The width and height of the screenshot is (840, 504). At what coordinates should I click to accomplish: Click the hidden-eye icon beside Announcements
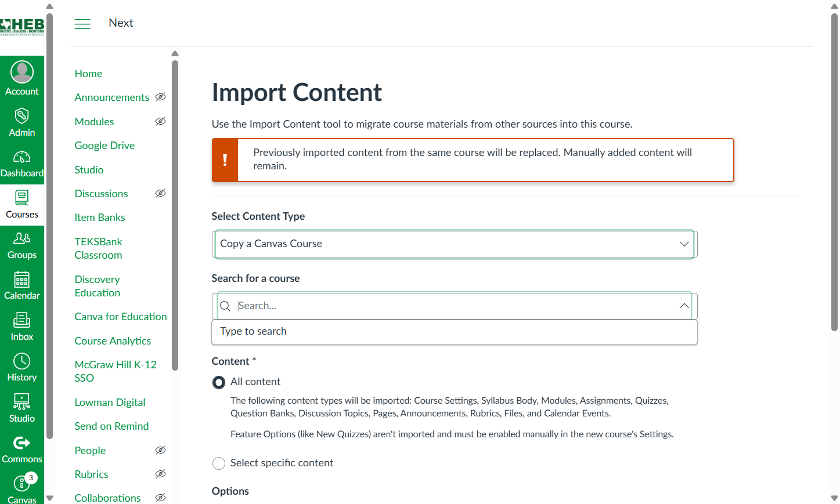click(161, 97)
